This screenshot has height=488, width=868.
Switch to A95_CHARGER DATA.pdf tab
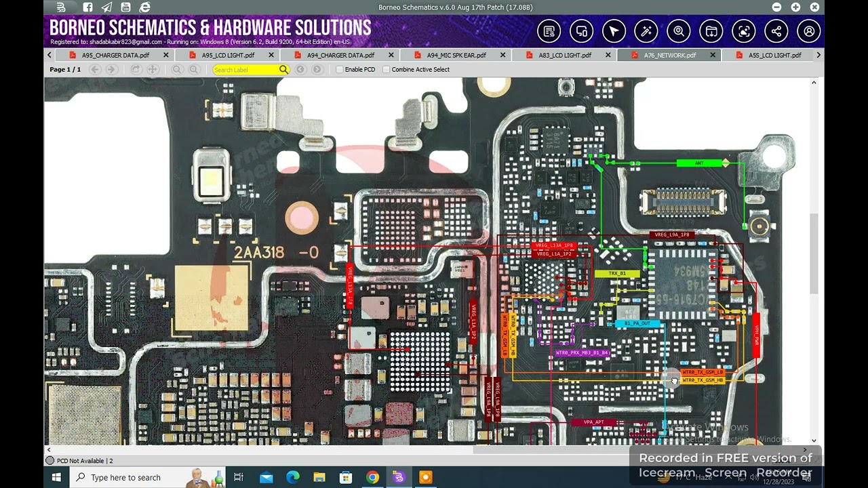(x=115, y=55)
